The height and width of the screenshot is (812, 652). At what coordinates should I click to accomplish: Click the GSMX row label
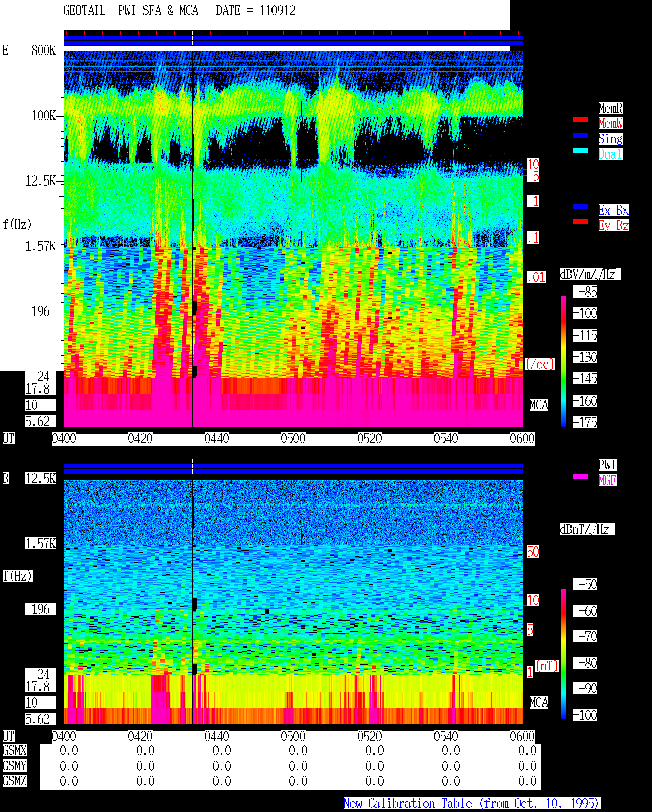pyautogui.click(x=15, y=751)
